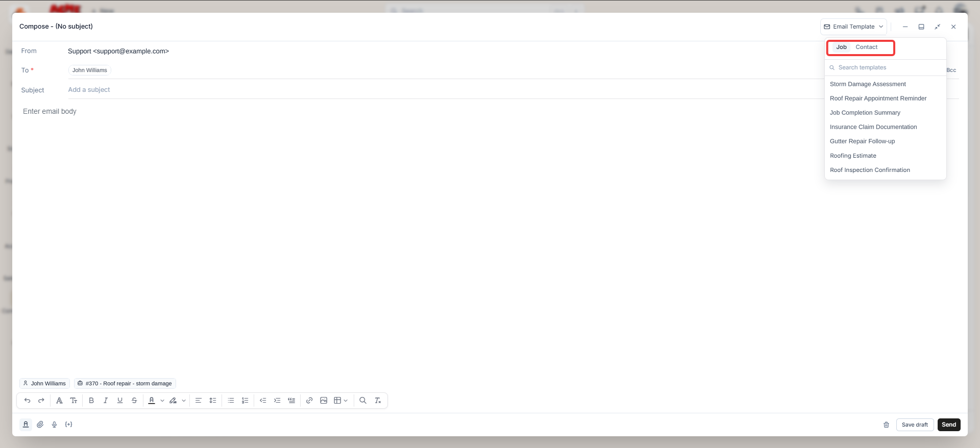
Task: Undo the last edit
Action: tap(27, 401)
